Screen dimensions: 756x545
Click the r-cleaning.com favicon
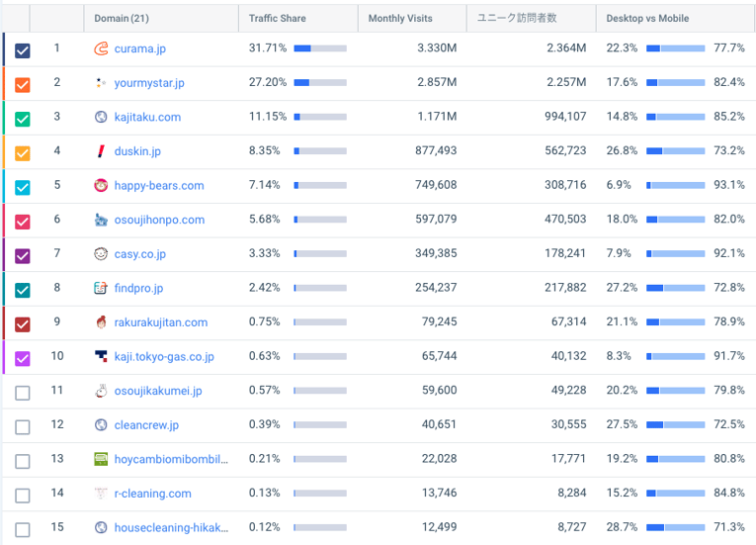point(101,494)
